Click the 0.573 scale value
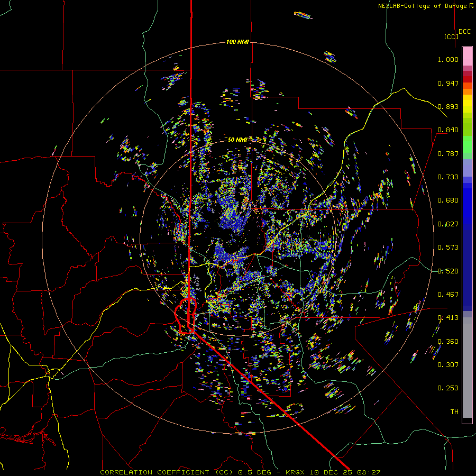Viewport: 476px width, 476px height. 448,248
